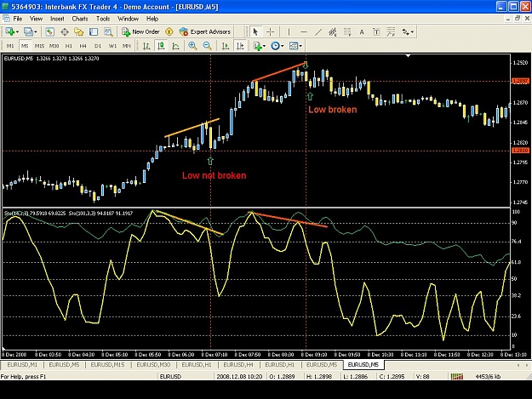Open the Window menu

128,19
